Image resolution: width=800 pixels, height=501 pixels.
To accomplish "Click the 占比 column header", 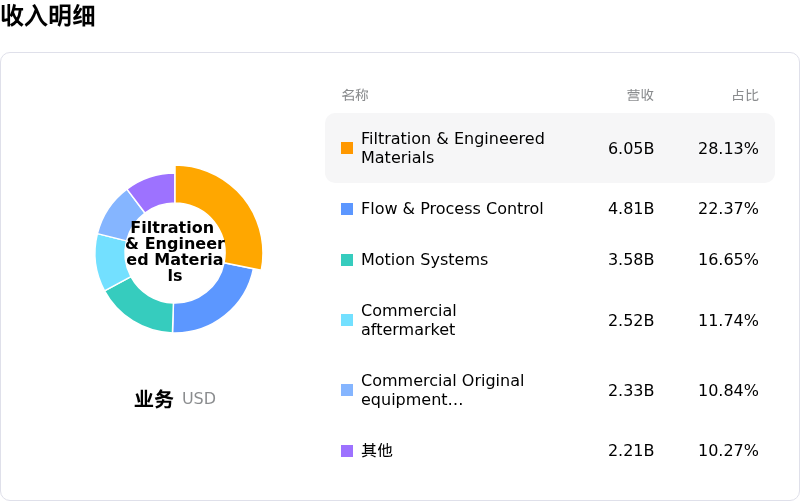I will coord(745,95).
